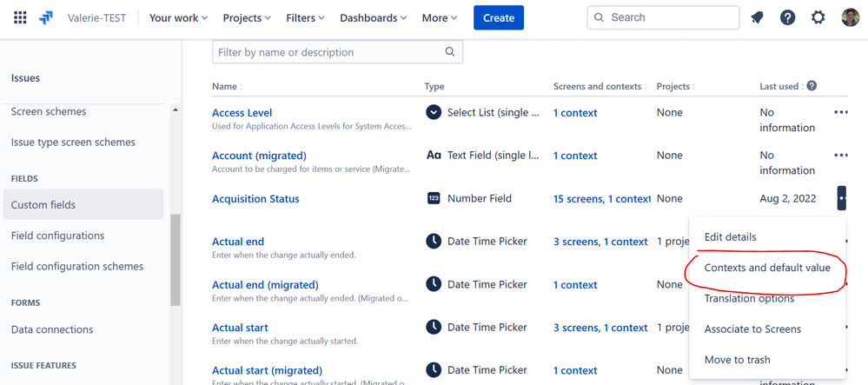Open the Access Level field link

pos(242,112)
